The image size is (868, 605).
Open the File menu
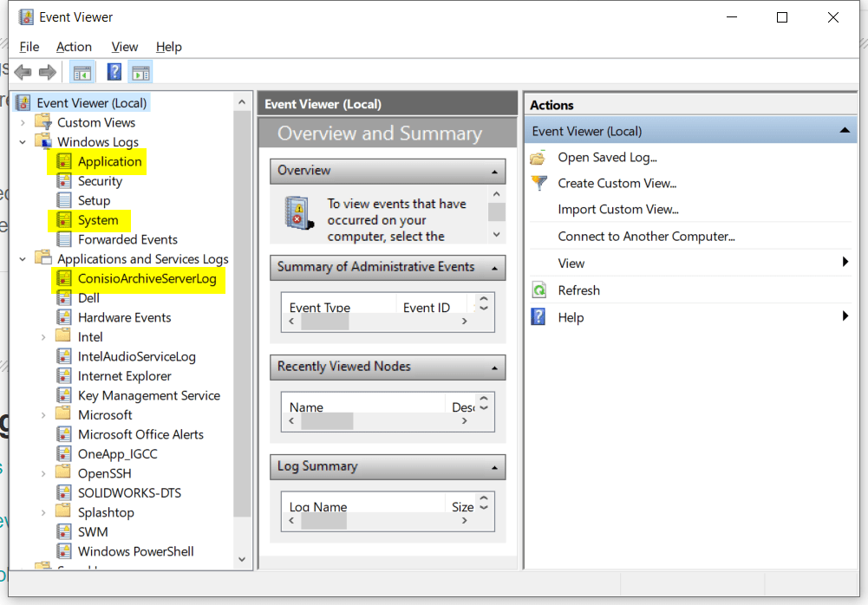click(x=29, y=47)
